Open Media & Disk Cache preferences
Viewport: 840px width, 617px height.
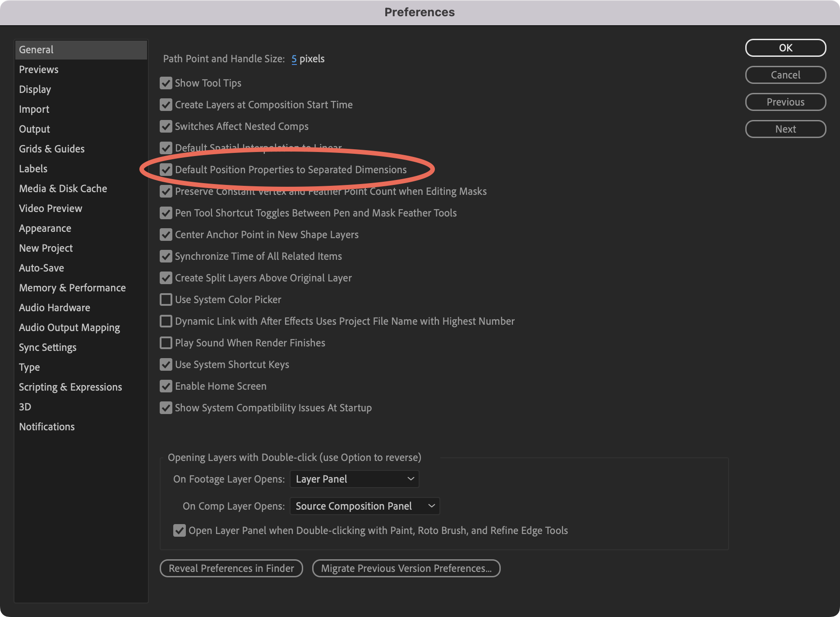63,189
